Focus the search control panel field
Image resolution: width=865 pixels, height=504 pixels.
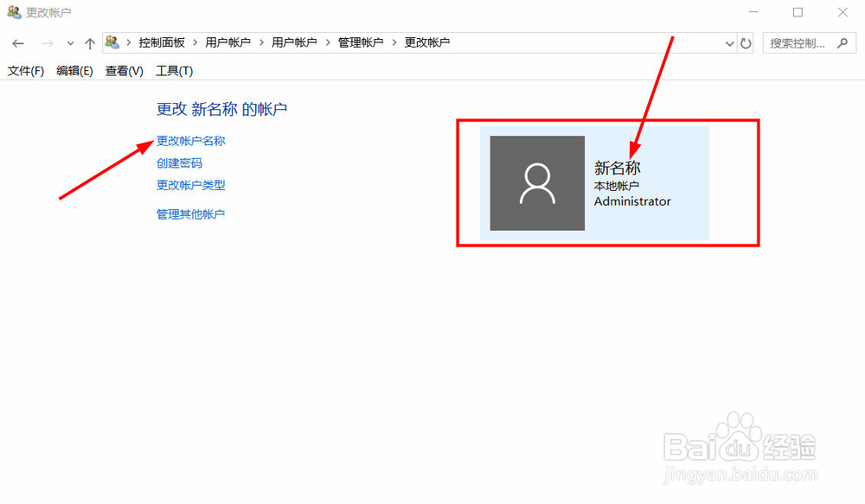click(x=809, y=43)
